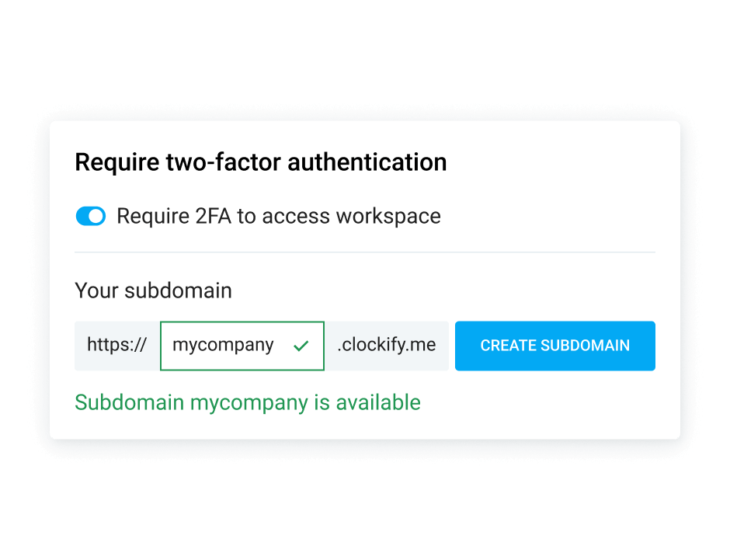Click the word "workspace" in the toggle label
This screenshot has height=560, width=730.
[x=388, y=216]
